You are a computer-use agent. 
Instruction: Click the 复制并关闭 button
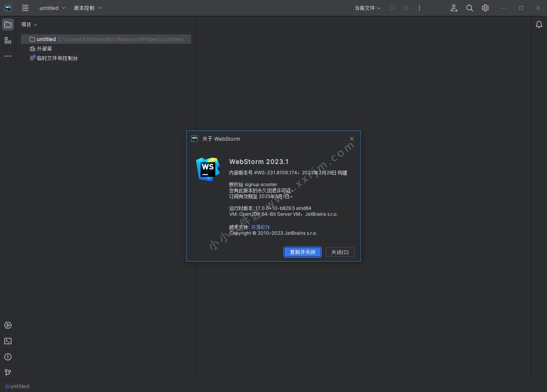coord(303,252)
